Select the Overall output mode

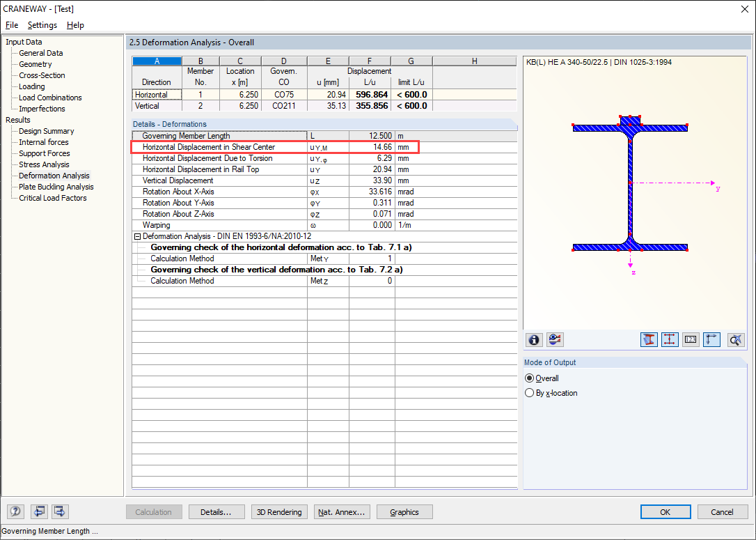pyautogui.click(x=530, y=378)
